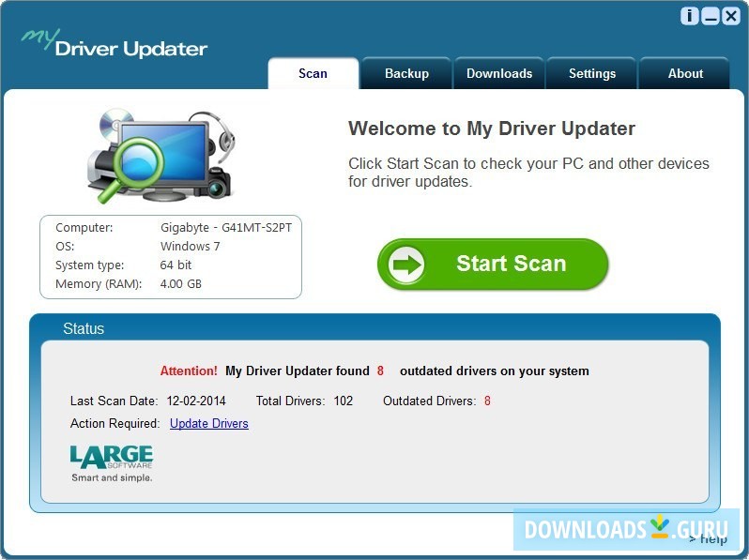Click the red 'Attention!' warning text

click(x=189, y=371)
